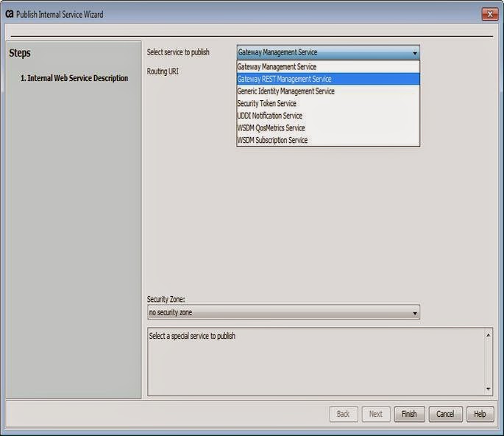Select the Internal Web Service Description step
The height and width of the screenshot is (436, 504).
[x=74, y=78]
